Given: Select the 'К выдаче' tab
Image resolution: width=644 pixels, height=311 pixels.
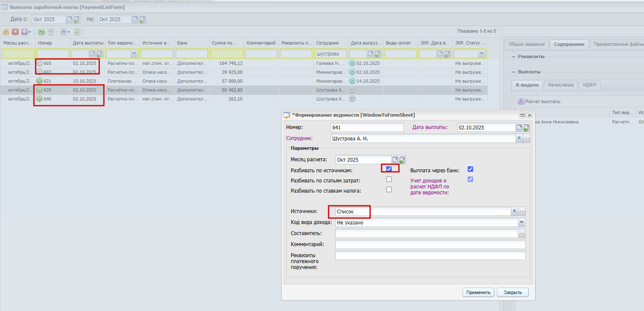Looking at the screenshot, I should pyautogui.click(x=527, y=85).
